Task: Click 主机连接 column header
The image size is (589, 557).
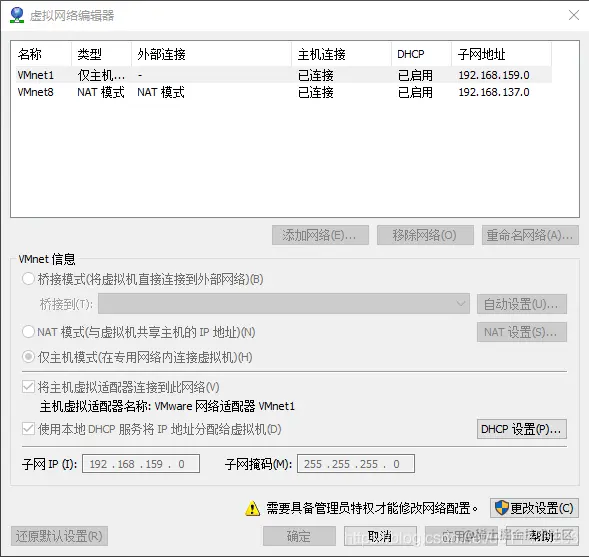Action: pos(341,54)
